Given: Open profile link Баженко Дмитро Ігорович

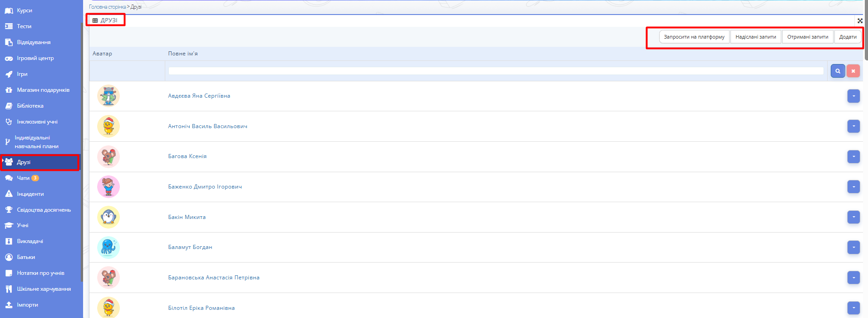Looking at the screenshot, I should [205, 187].
